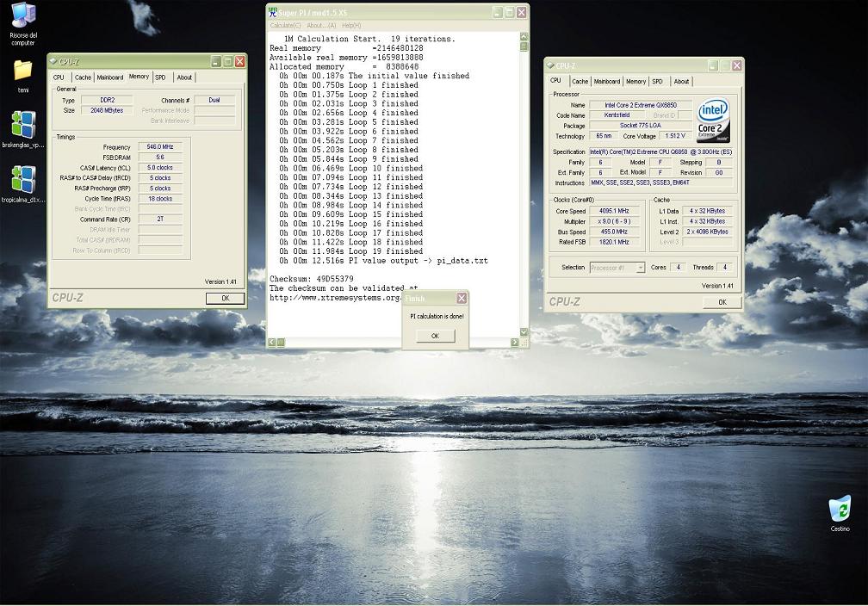Click OK in PI calculation done dialog
Viewport: 868px width, 606px height.
click(x=435, y=336)
